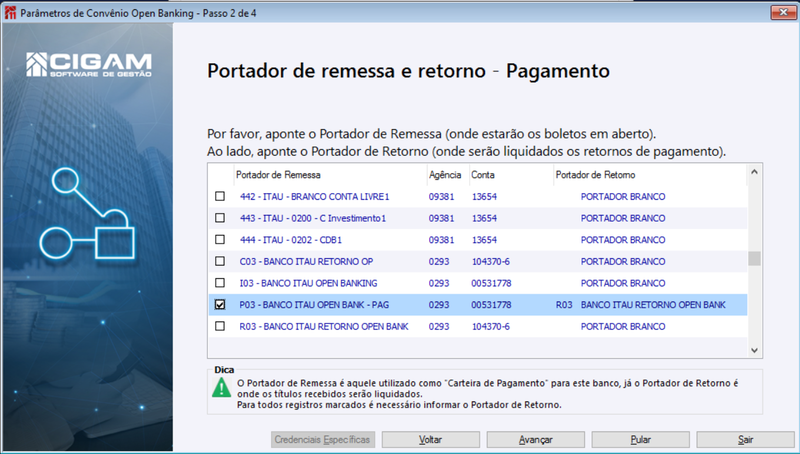Click the app icon in title bar
800x454 pixels.
click(10, 13)
